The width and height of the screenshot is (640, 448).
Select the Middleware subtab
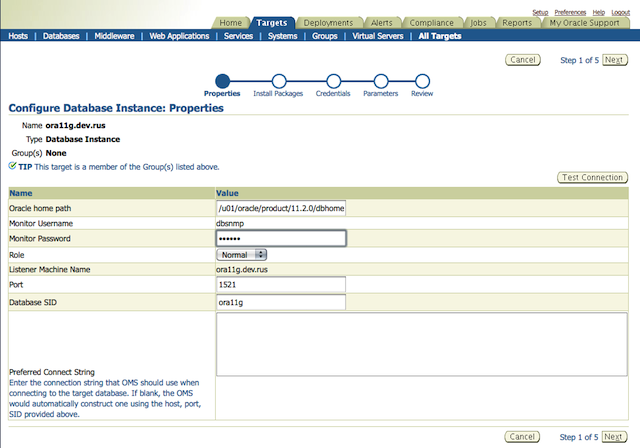pyautogui.click(x=114, y=36)
